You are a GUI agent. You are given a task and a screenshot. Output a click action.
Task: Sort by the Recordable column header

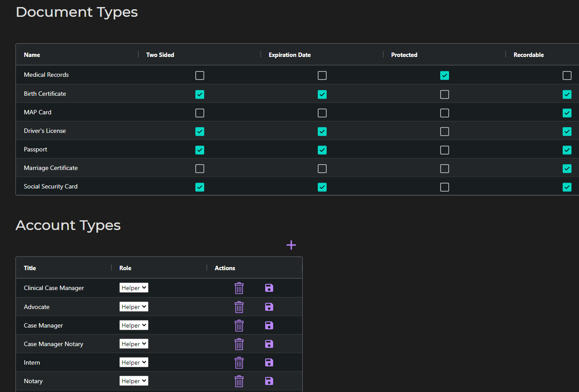[529, 55]
